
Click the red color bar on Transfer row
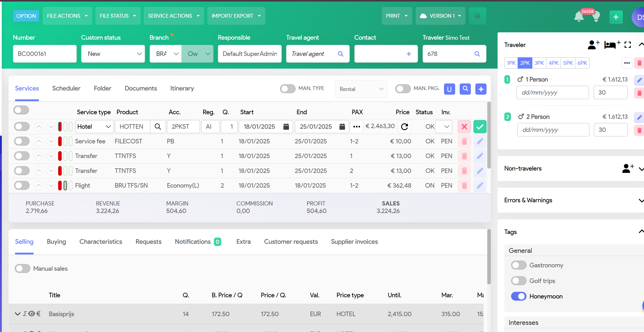[x=60, y=156]
